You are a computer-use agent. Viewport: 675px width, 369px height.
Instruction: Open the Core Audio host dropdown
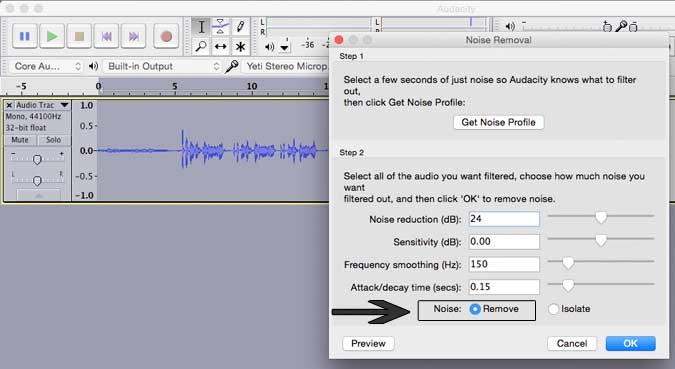coord(45,66)
